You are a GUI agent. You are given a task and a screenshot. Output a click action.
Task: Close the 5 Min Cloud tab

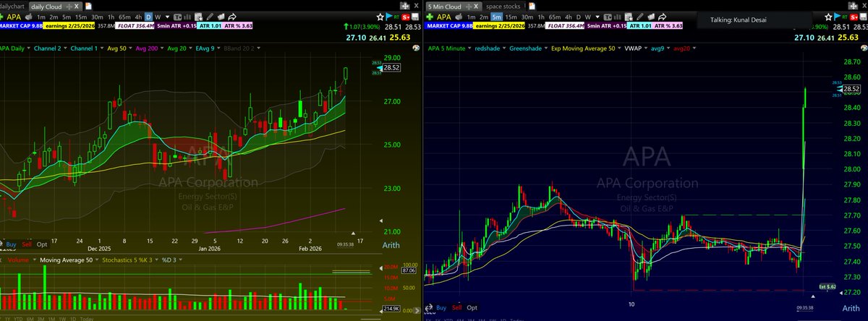point(476,7)
